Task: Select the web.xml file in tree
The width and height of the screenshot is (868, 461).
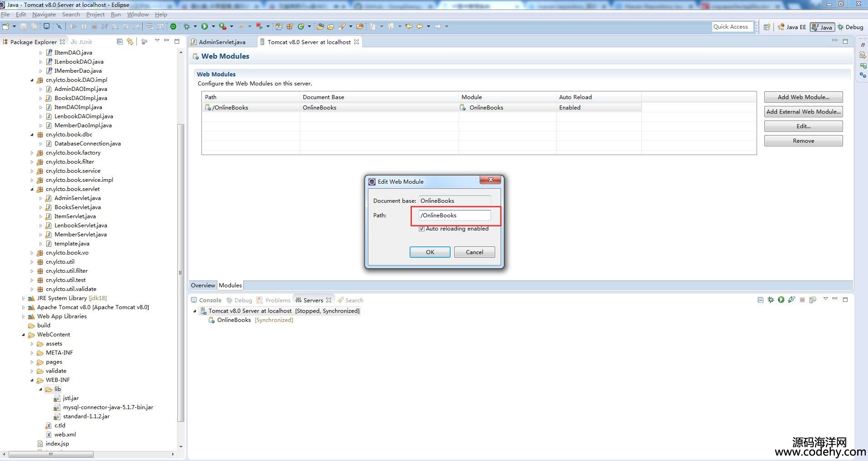Action: 65,435
